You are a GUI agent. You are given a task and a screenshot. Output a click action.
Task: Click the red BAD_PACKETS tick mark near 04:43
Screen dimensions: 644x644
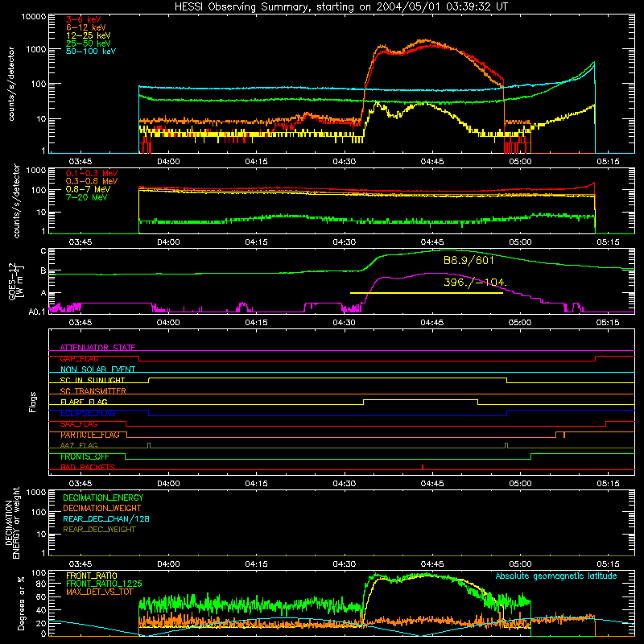coord(423,467)
